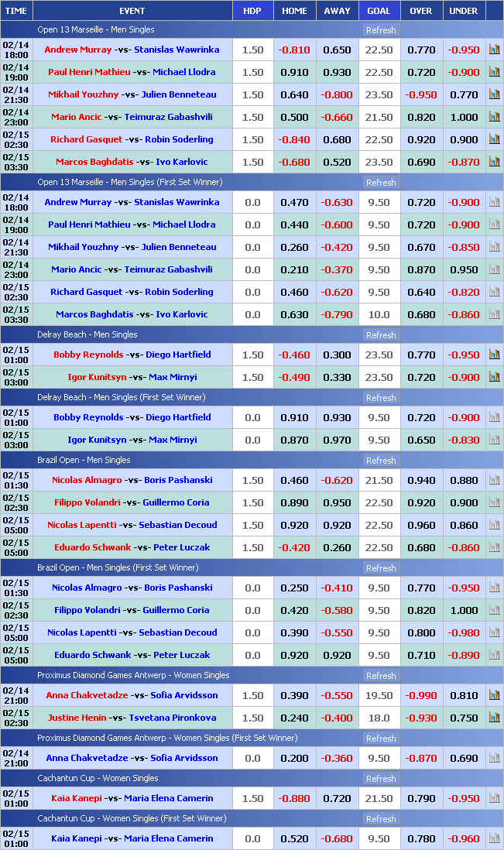Open chart icon for Baghdatis-Karlovic Men Singles 1.50 row
The image size is (504, 850).
494,162
